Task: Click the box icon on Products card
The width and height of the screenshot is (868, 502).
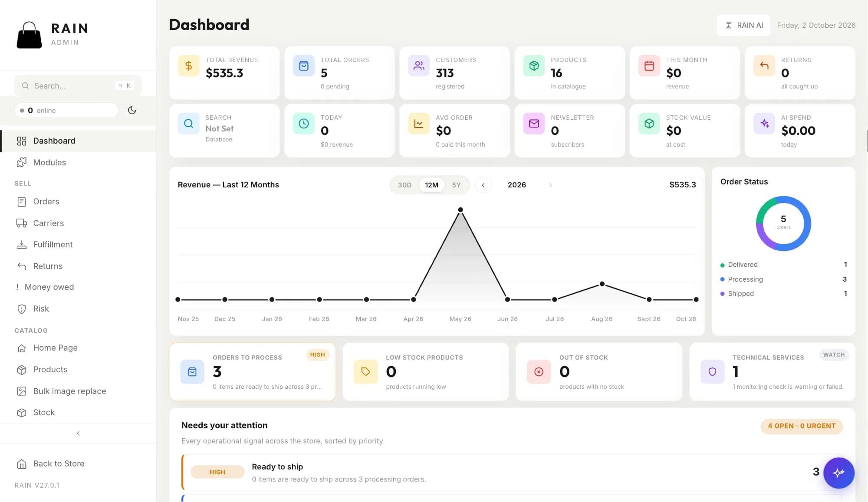Action: click(534, 66)
